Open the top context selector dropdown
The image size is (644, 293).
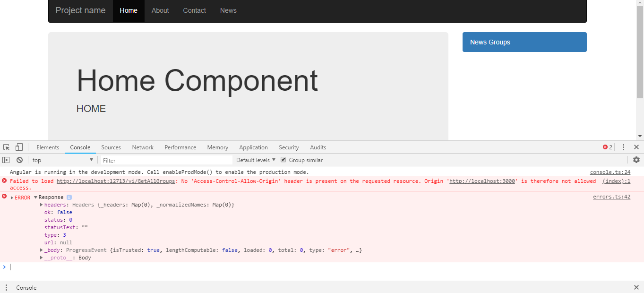[62, 160]
